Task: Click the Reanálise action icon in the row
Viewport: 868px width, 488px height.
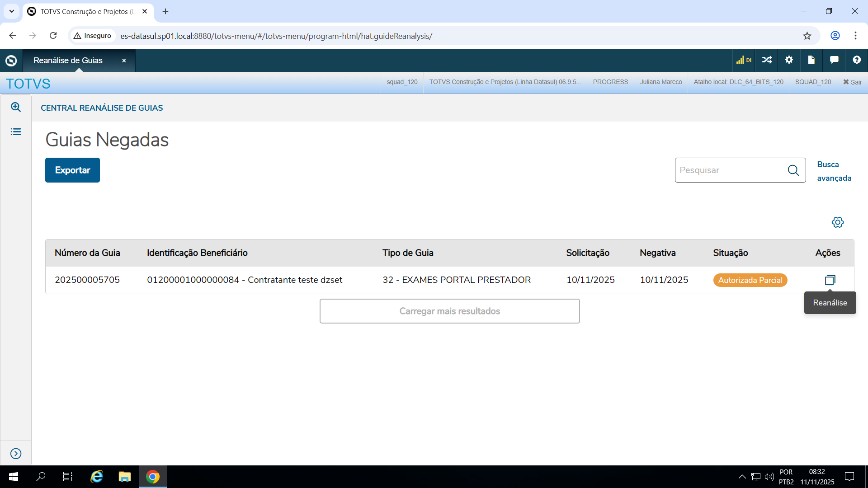Action: click(x=830, y=280)
